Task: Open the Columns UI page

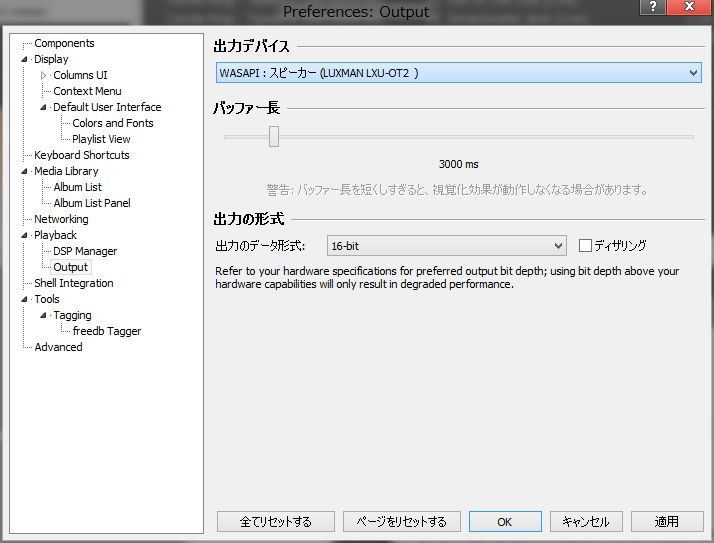Action: (80, 75)
